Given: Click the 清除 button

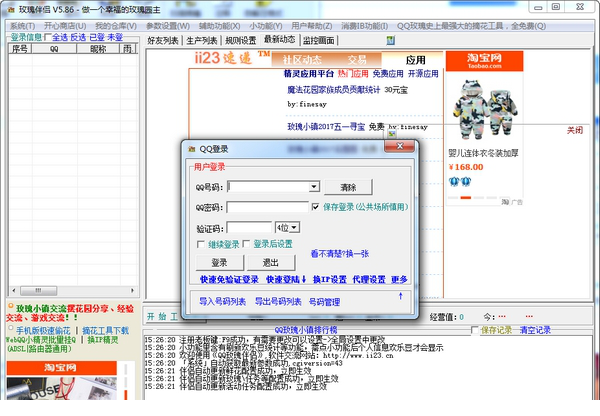Looking at the screenshot, I should 348,187.
